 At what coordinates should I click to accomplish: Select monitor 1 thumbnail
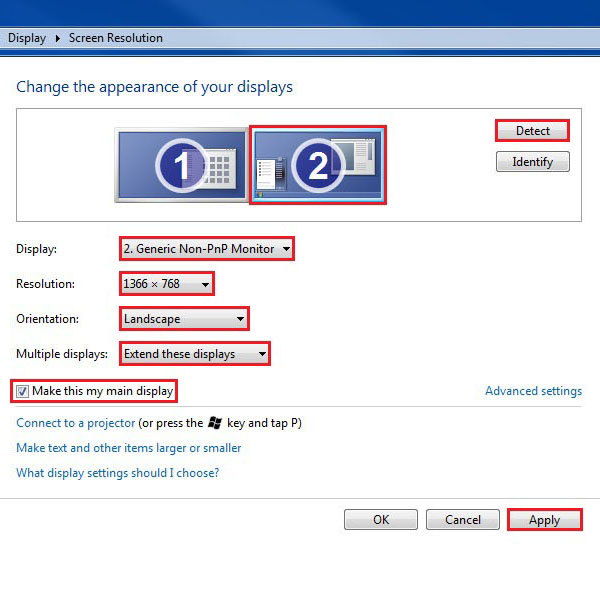pyautogui.click(x=181, y=165)
